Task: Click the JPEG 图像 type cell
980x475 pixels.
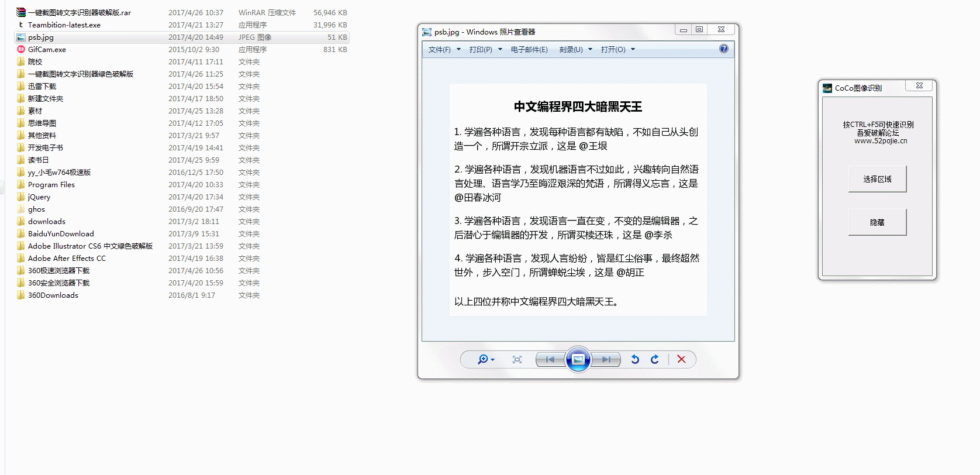Action: coord(255,37)
